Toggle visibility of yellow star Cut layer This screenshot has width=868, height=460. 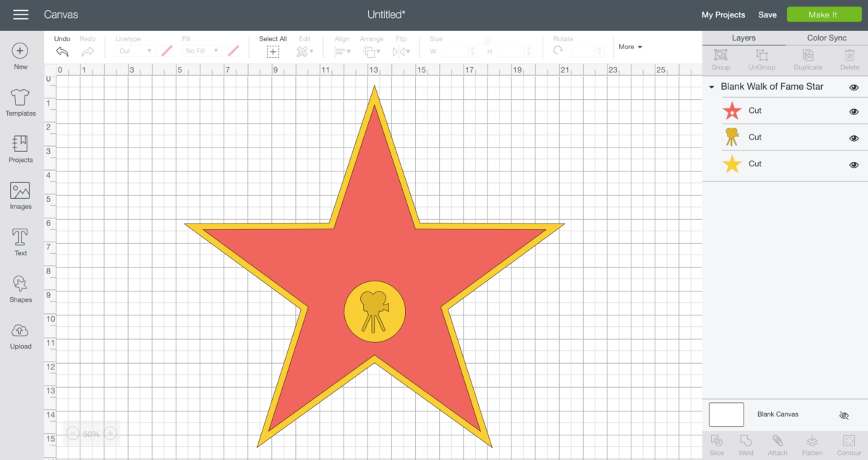click(854, 165)
